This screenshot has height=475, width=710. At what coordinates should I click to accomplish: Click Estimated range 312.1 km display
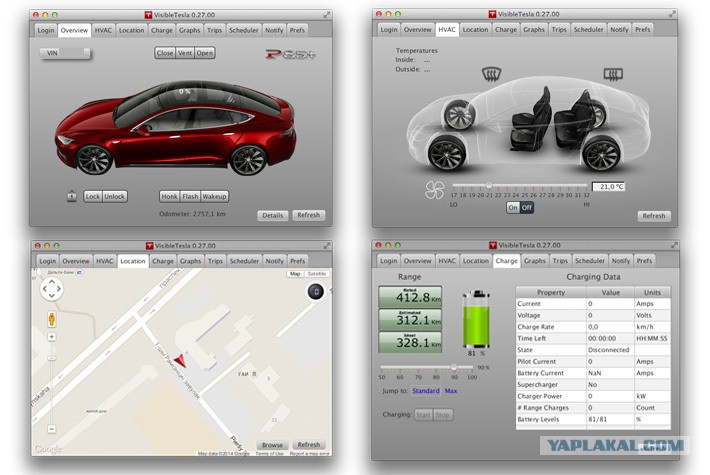(410, 320)
